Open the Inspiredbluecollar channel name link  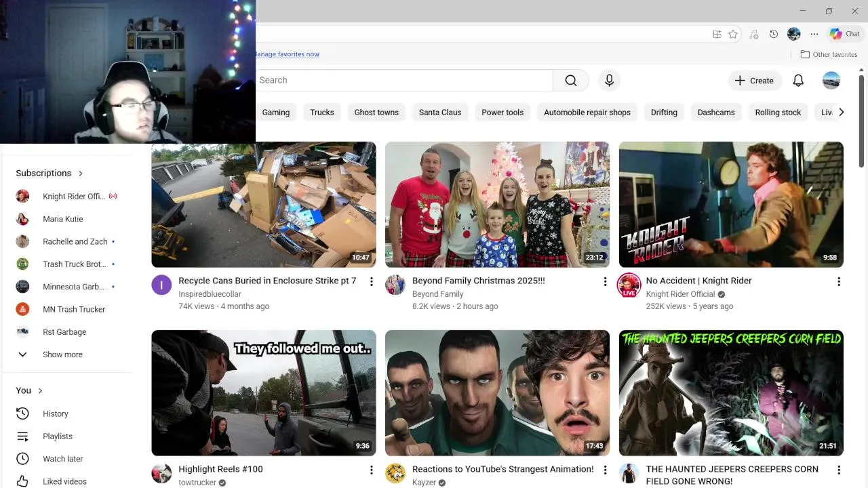click(210, 294)
